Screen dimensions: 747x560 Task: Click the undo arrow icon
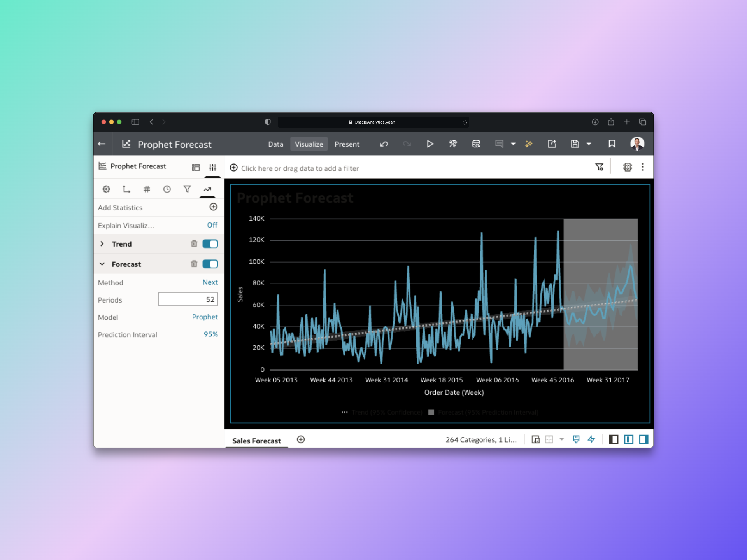point(384,144)
